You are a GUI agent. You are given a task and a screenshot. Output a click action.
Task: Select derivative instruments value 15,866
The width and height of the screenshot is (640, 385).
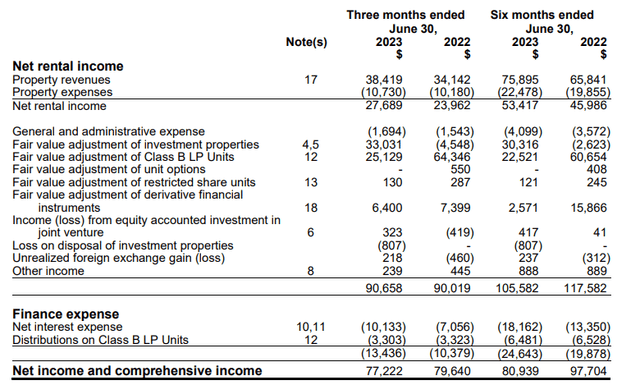pyautogui.click(x=588, y=208)
